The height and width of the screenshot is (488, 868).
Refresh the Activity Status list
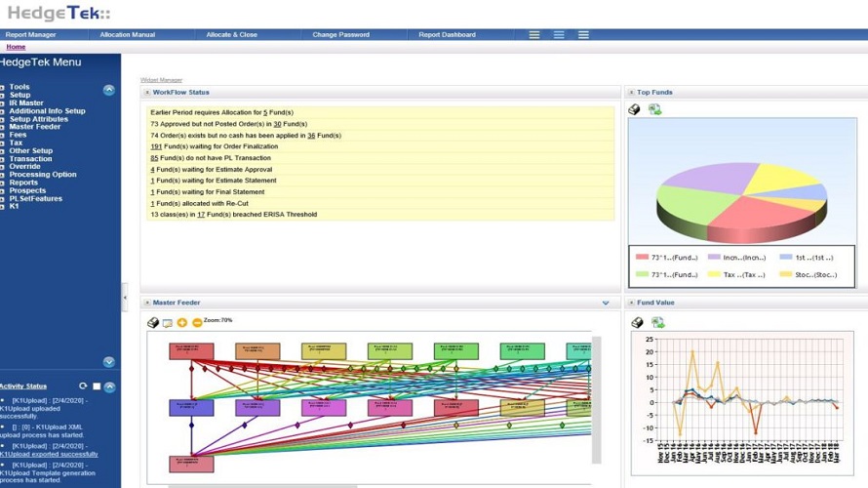[x=83, y=386]
